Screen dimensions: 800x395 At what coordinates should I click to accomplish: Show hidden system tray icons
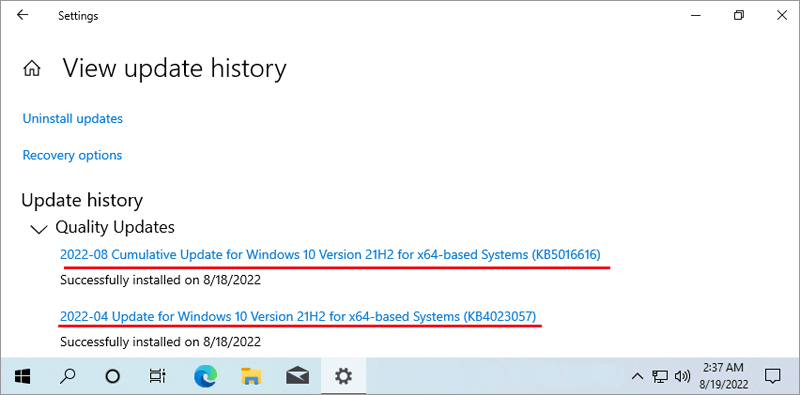pos(637,377)
